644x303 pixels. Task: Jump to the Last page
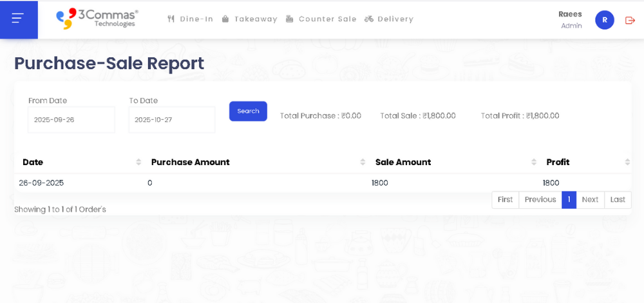point(618,200)
